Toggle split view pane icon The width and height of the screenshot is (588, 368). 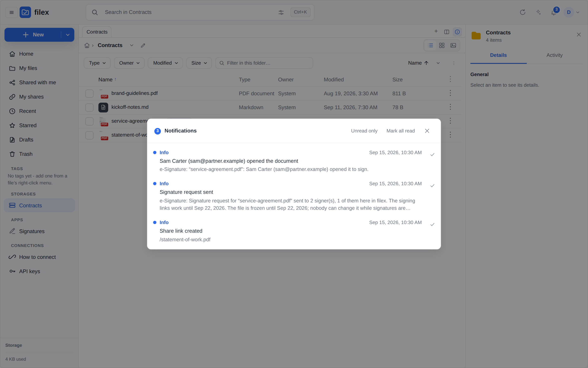point(447,32)
